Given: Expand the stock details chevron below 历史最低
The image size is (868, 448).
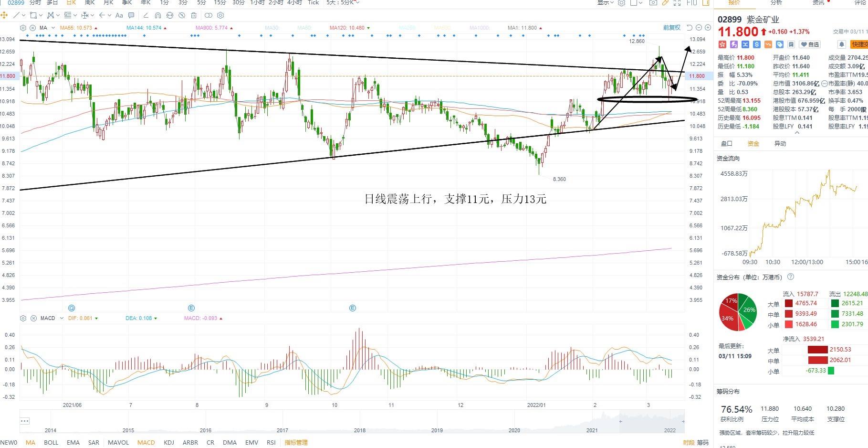Looking at the screenshot, I should (x=796, y=133).
